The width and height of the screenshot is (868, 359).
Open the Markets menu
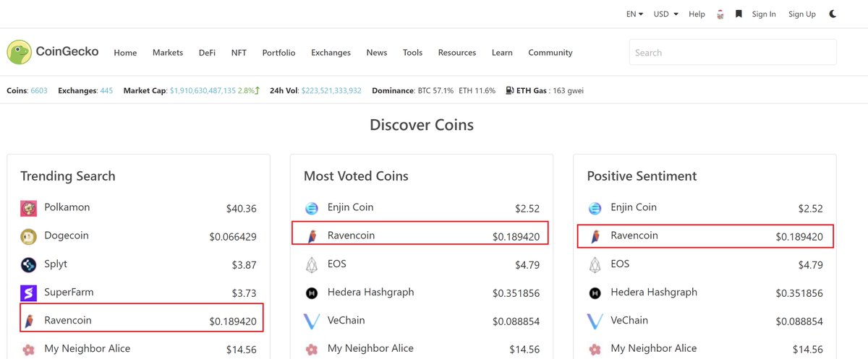click(168, 53)
